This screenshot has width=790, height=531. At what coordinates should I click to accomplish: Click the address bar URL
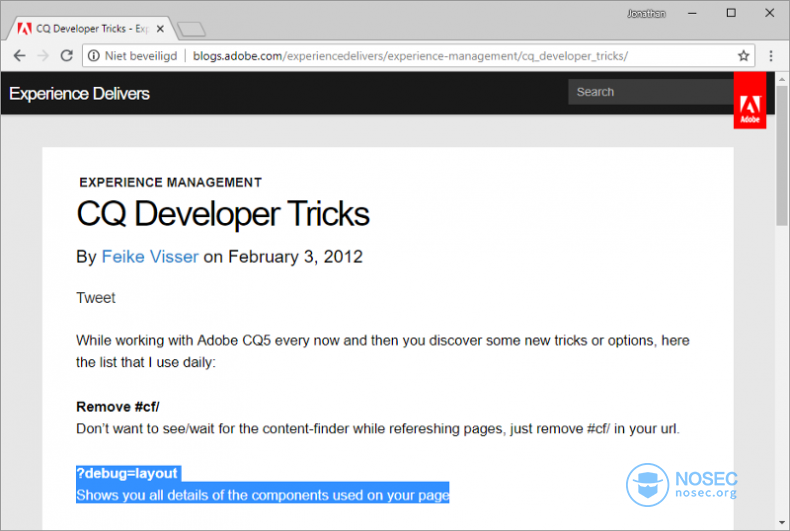tap(410, 56)
